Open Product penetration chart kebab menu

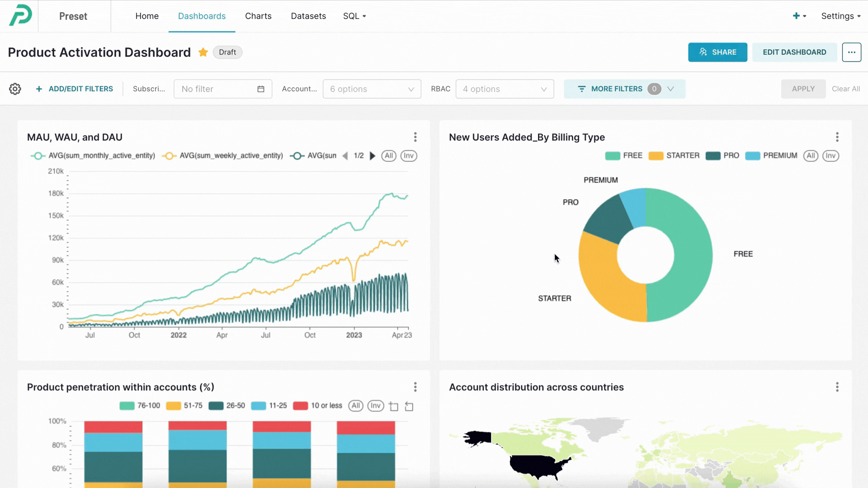pos(415,387)
